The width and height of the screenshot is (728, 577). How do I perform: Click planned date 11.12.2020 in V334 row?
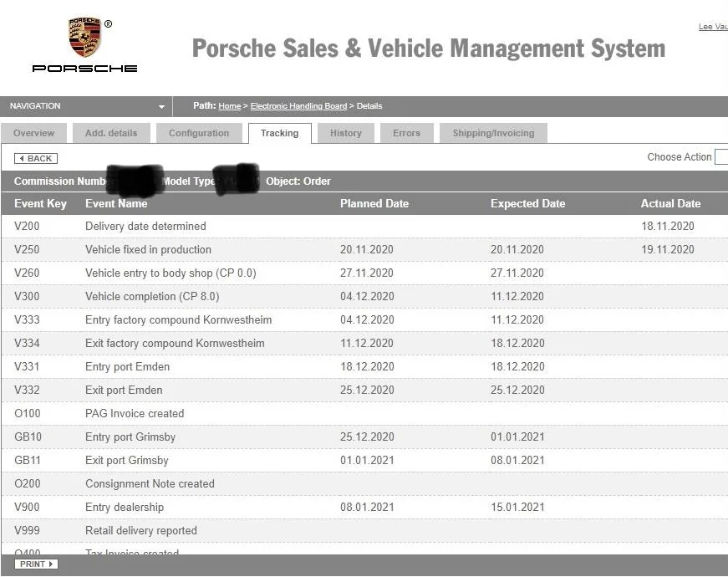[x=367, y=344]
